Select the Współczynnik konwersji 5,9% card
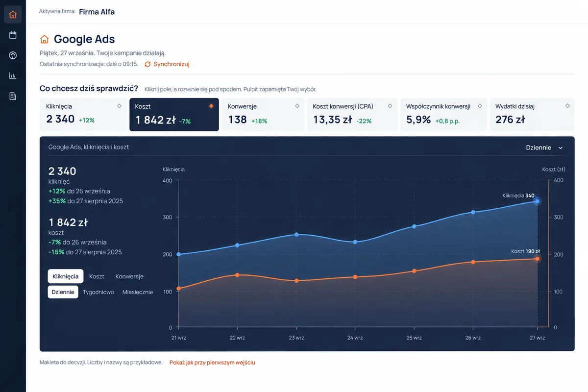This screenshot has height=392, width=588. coord(444,115)
